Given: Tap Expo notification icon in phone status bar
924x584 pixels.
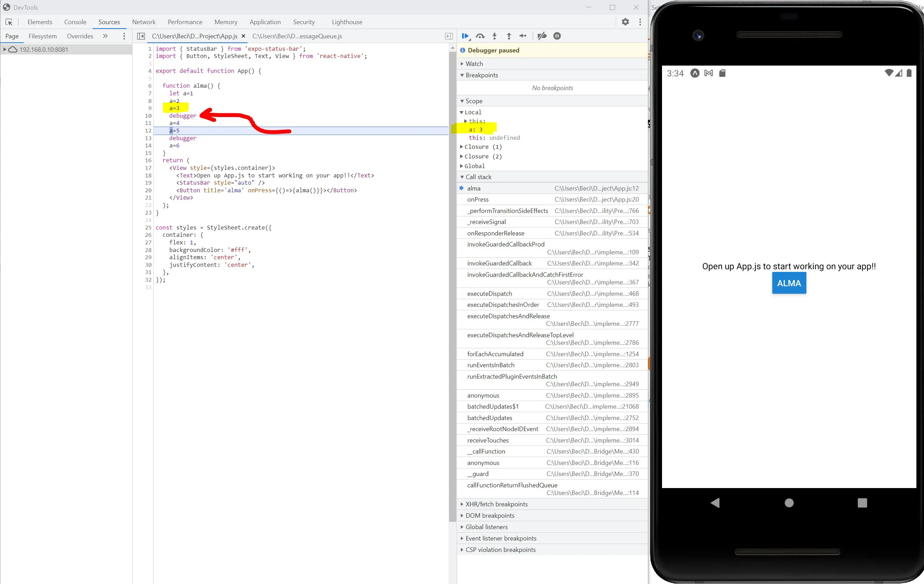Looking at the screenshot, I should 695,73.
